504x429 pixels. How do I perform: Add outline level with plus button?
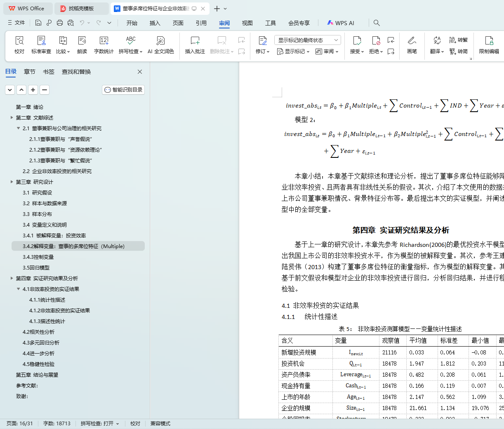pos(33,90)
